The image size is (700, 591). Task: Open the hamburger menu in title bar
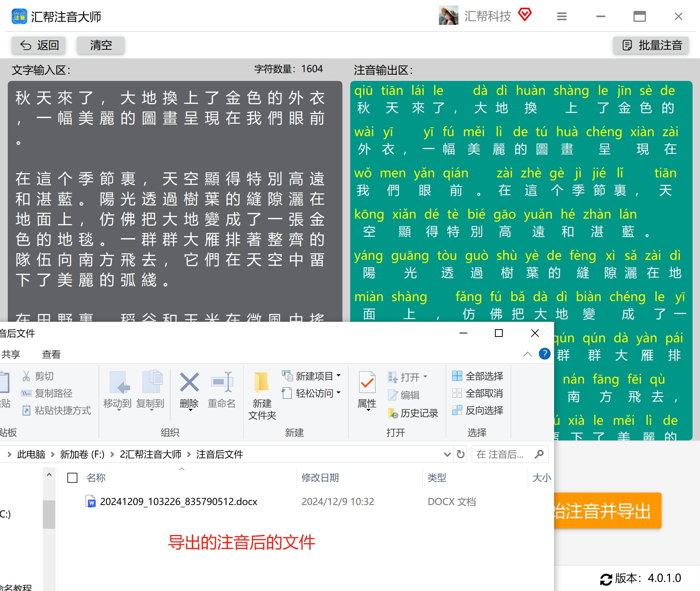pyautogui.click(x=561, y=16)
